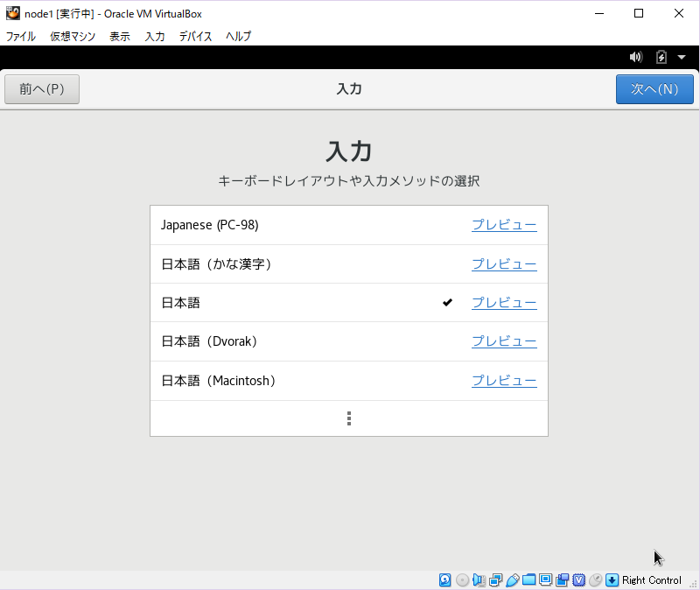Select the 日本語 (Macintosh) row

(x=349, y=381)
